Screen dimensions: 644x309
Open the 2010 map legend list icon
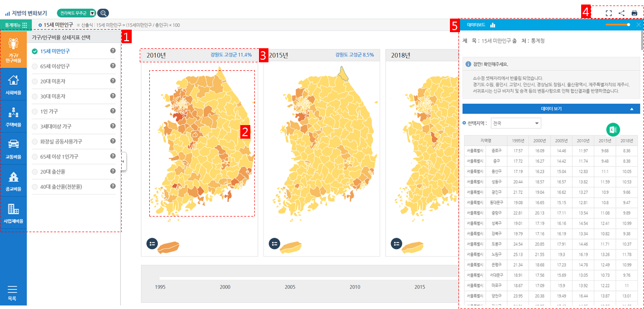point(152,244)
